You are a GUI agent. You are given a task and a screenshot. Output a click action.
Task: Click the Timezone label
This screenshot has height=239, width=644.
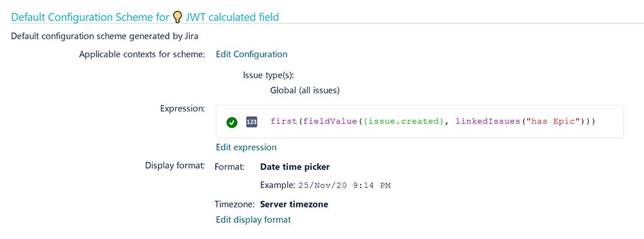pyautogui.click(x=235, y=204)
